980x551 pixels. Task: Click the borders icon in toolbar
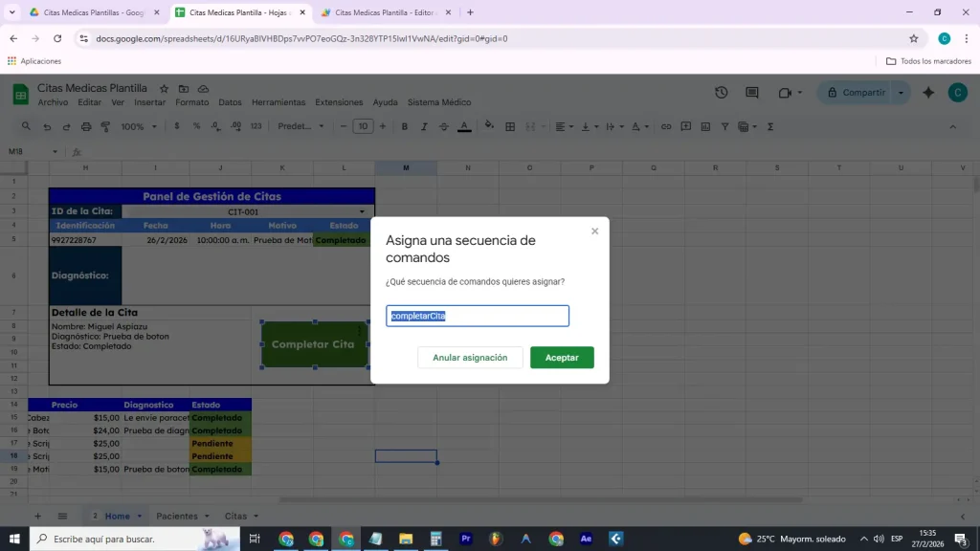pyautogui.click(x=510, y=126)
